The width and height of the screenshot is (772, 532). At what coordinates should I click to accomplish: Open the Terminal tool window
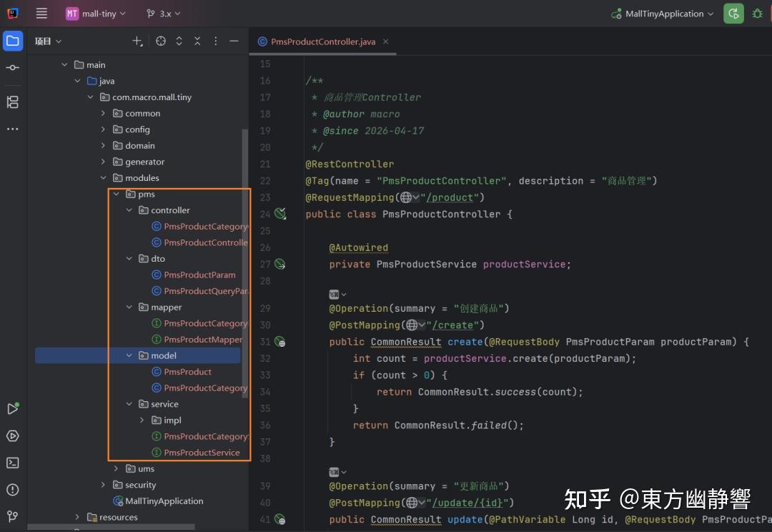pos(13,463)
